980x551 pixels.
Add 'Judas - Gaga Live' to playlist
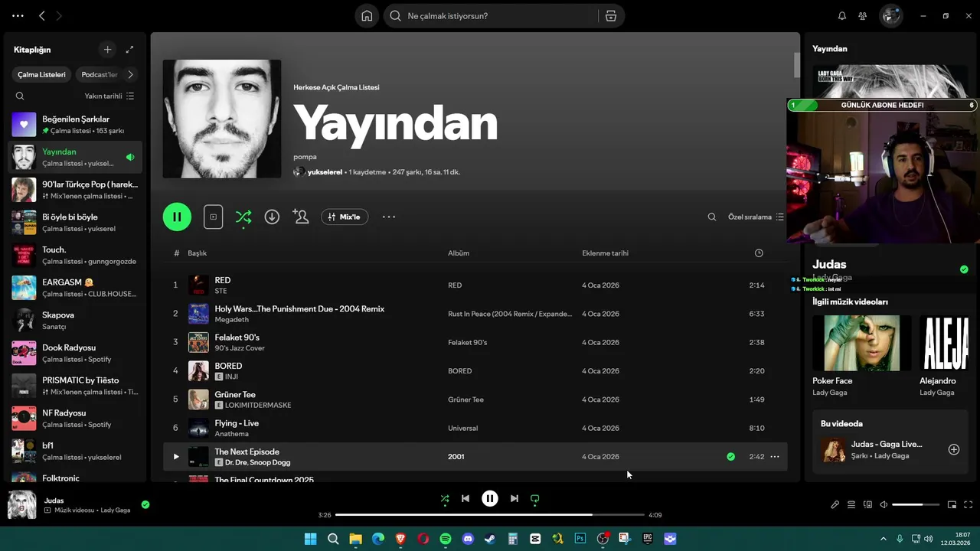point(954,450)
